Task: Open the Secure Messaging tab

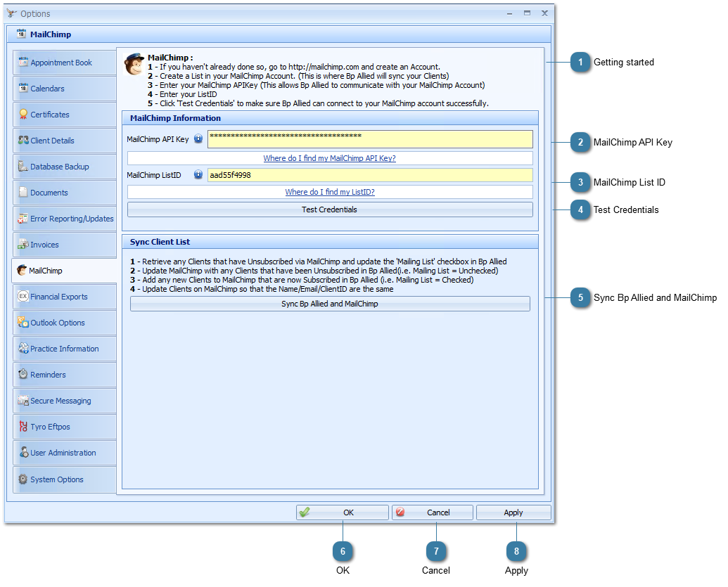Action: tap(65, 401)
